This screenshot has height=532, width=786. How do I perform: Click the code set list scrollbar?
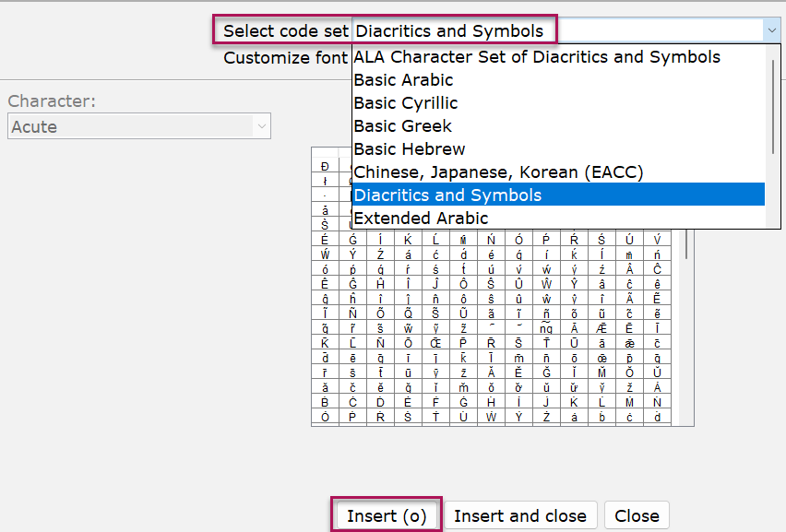(x=773, y=107)
